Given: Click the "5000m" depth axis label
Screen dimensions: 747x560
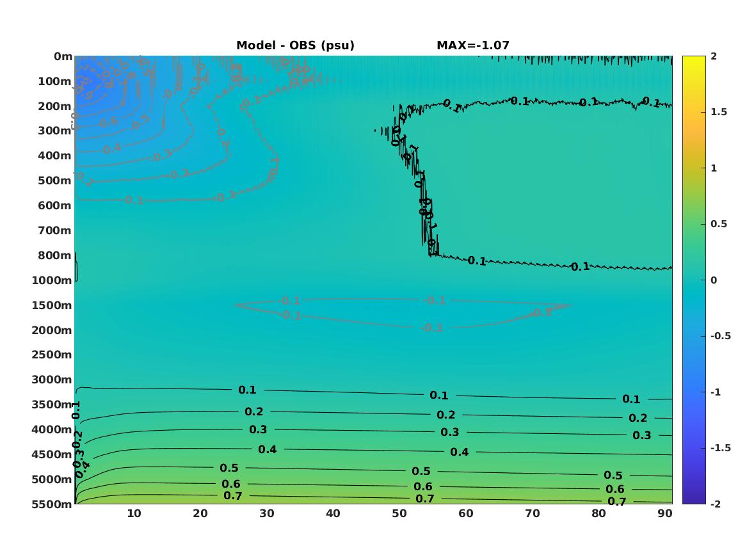Looking at the screenshot, I should [x=52, y=479].
